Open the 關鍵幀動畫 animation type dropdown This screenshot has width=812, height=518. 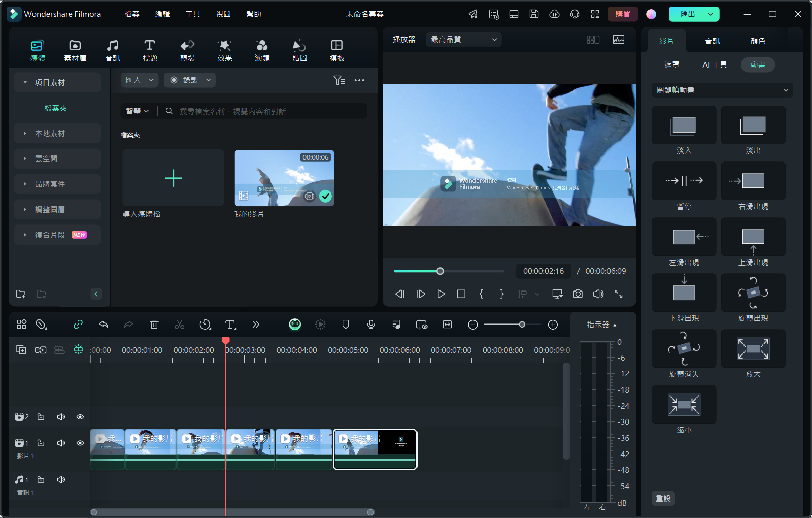[722, 90]
